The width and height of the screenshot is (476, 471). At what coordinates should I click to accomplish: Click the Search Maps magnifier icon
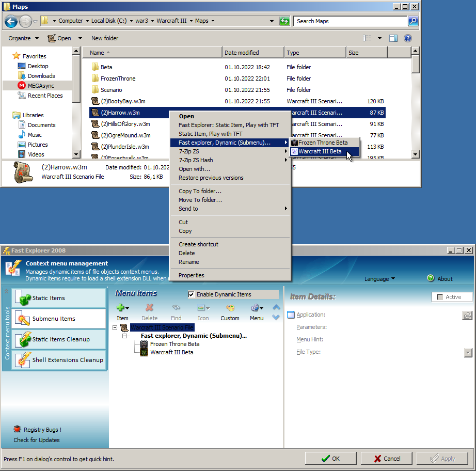(413, 21)
